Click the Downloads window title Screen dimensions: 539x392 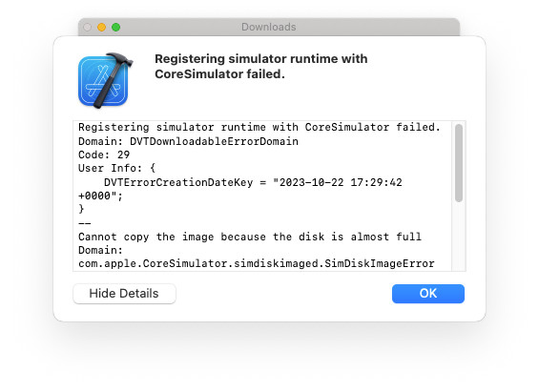pos(268,27)
